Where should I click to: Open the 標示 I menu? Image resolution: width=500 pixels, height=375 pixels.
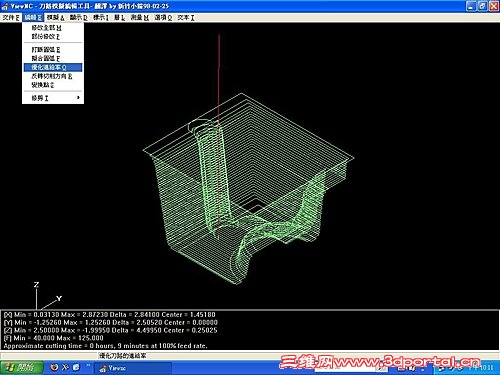pyautogui.click(x=101, y=18)
